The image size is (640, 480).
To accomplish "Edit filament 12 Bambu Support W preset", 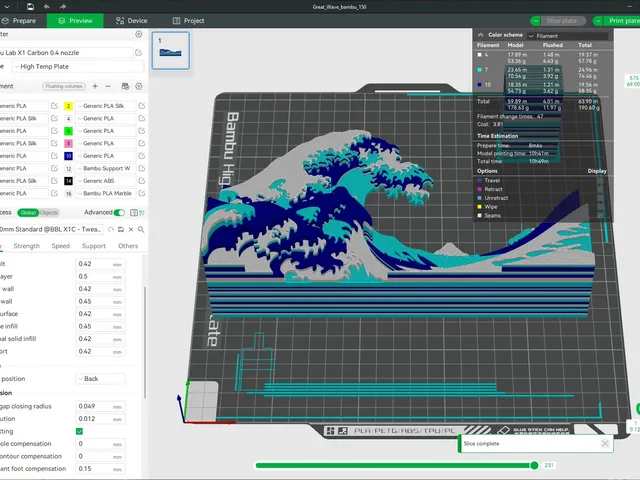I will (x=142, y=168).
